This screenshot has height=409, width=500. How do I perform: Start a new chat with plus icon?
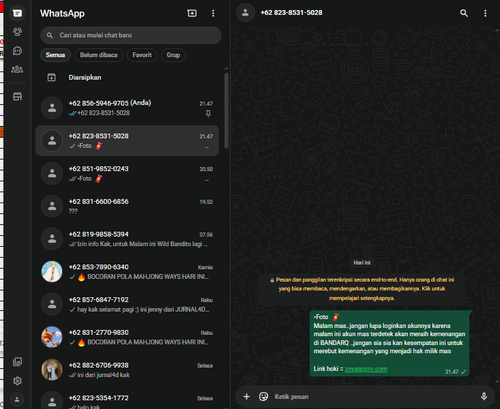point(192,13)
